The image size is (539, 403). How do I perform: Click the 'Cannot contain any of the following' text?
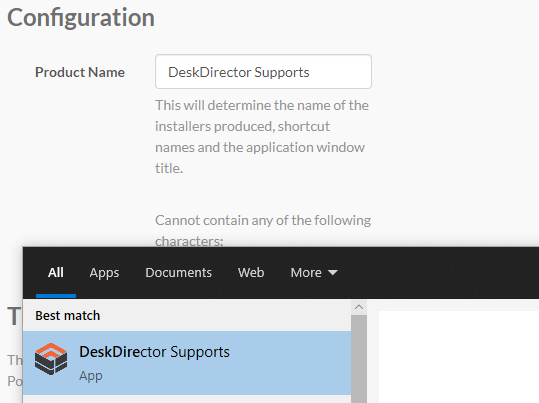point(263,220)
